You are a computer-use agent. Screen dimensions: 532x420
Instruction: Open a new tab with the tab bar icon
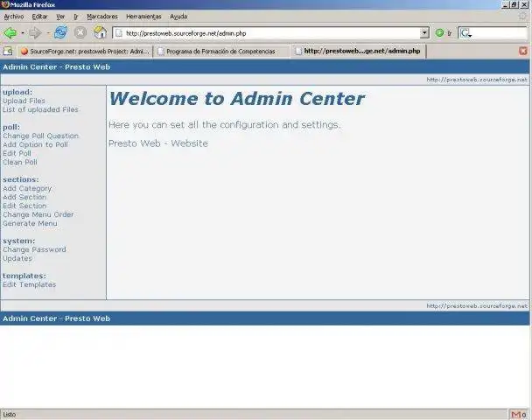pos(8,52)
